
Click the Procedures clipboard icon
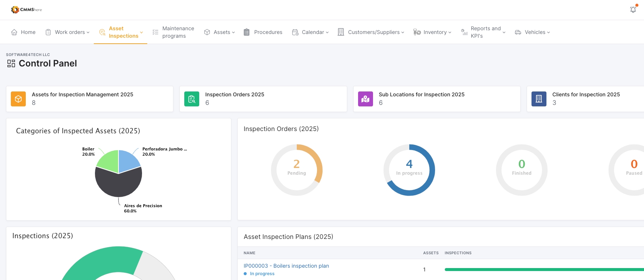click(x=247, y=32)
